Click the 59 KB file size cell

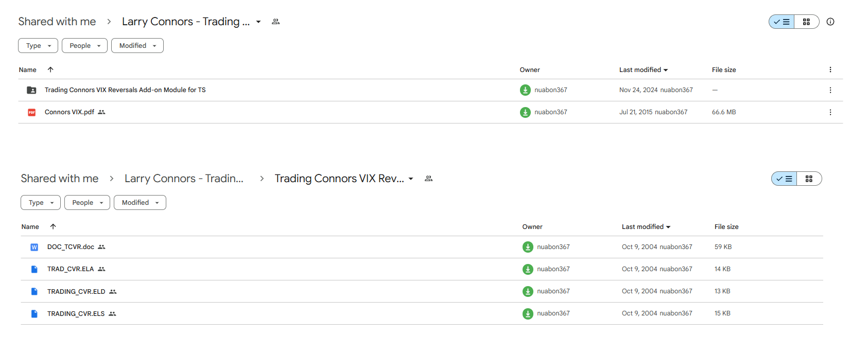(x=723, y=247)
